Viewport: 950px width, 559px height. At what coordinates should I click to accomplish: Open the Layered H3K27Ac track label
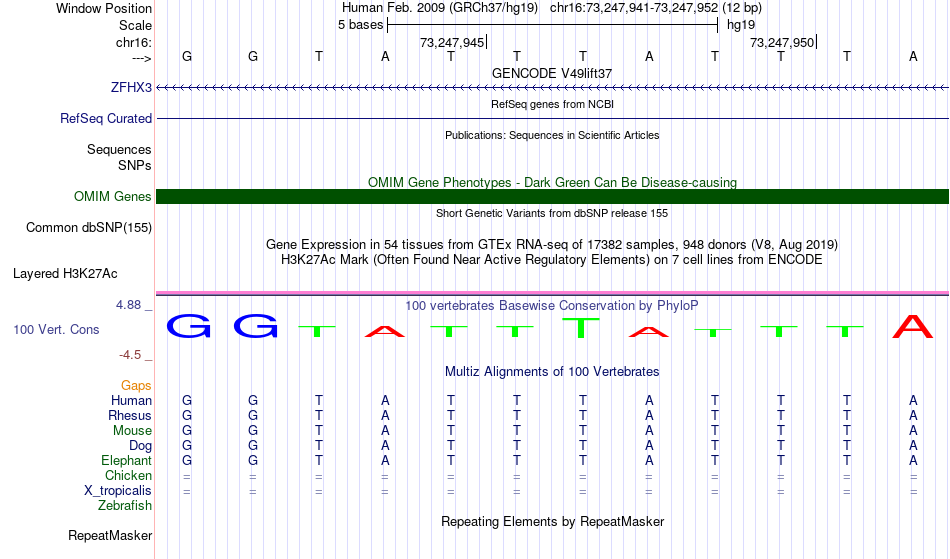(x=65, y=274)
